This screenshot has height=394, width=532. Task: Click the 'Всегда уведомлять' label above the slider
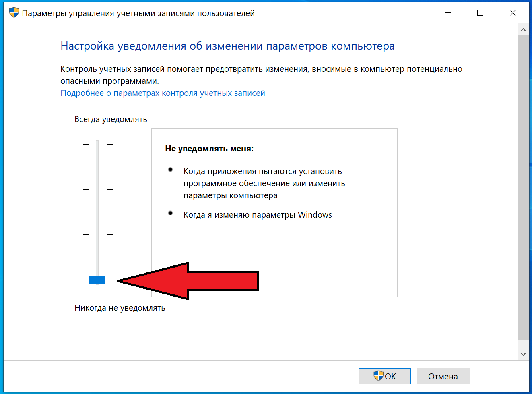click(111, 119)
